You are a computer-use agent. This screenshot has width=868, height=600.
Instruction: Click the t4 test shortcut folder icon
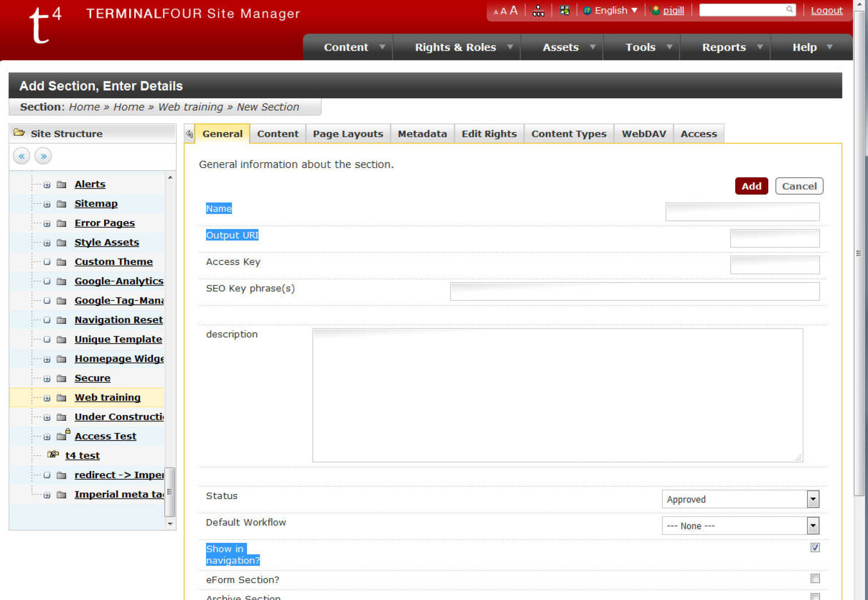pyautogui.click(x=53, y=454)
